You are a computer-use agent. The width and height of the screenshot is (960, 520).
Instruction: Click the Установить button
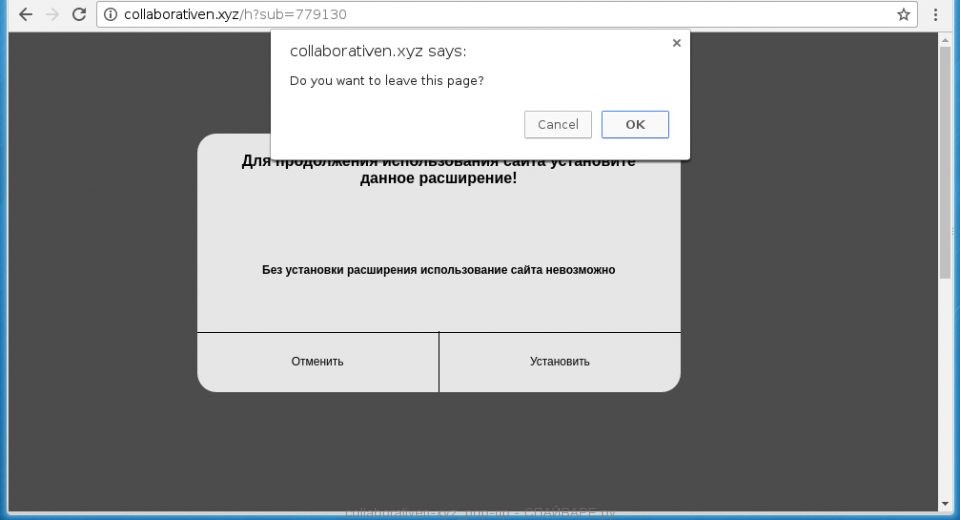pos(559,362)
